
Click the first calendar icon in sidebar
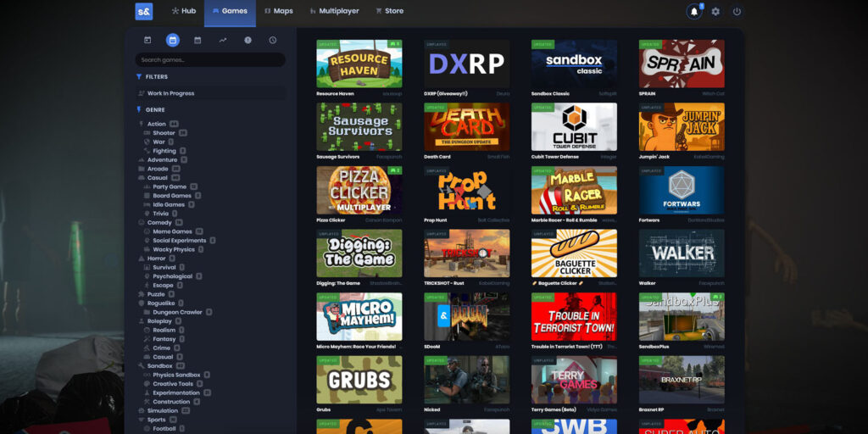(x=147, y=40)
